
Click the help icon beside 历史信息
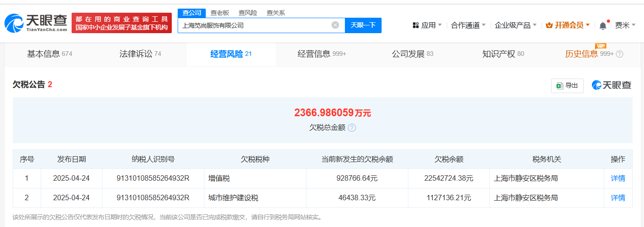[x=620, y=54]
